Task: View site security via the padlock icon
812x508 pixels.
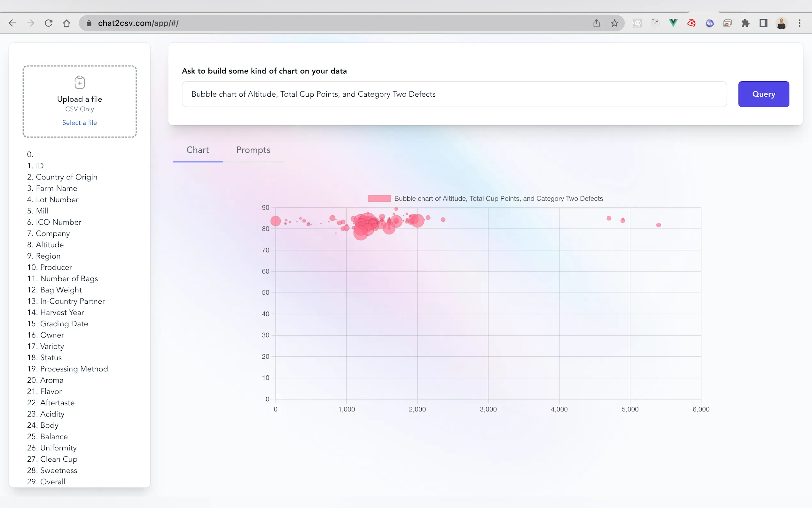Action: tap(89, 23)
